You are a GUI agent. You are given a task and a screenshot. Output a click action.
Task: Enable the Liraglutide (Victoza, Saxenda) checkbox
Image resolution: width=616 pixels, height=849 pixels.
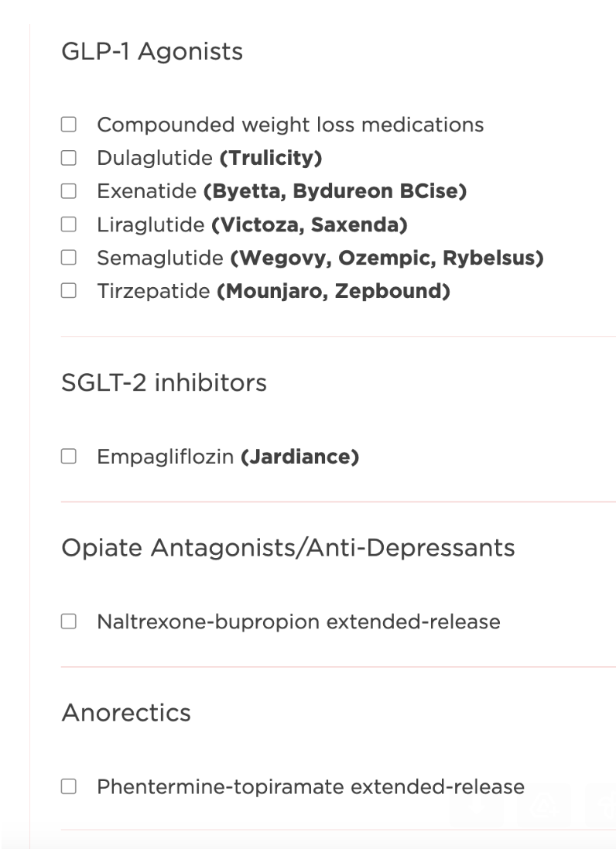[x=69, y=225]
